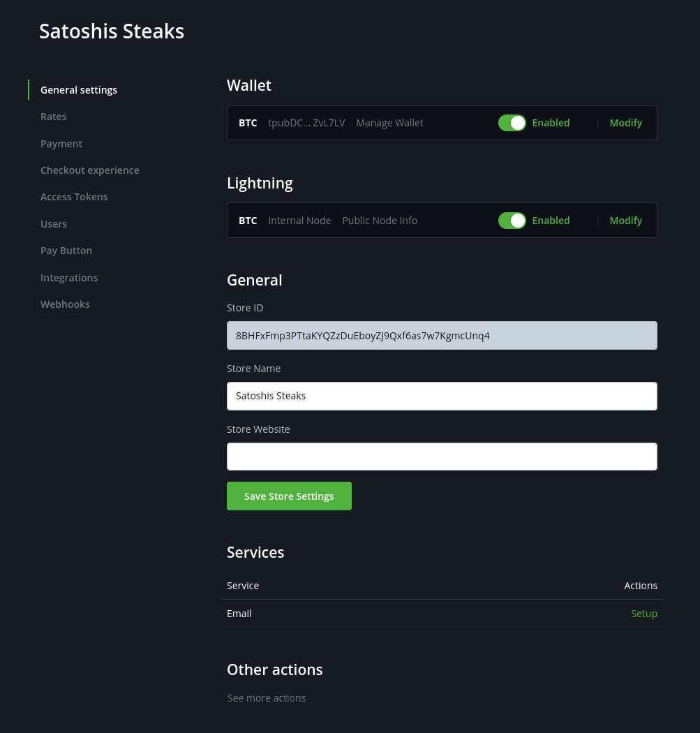The image size is (700, 733).
Task: Modify the BTC wallet settings
Action: 625,122
